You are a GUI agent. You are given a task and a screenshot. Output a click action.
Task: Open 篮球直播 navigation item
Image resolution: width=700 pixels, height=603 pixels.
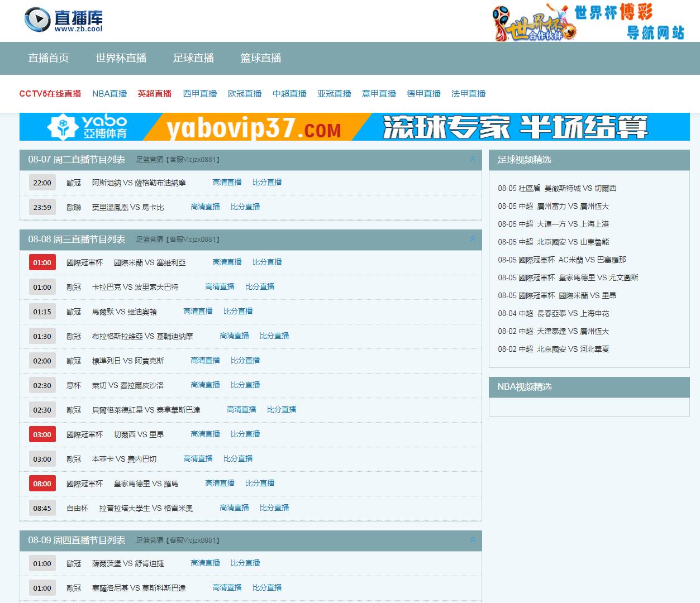(x=261, y=58)
